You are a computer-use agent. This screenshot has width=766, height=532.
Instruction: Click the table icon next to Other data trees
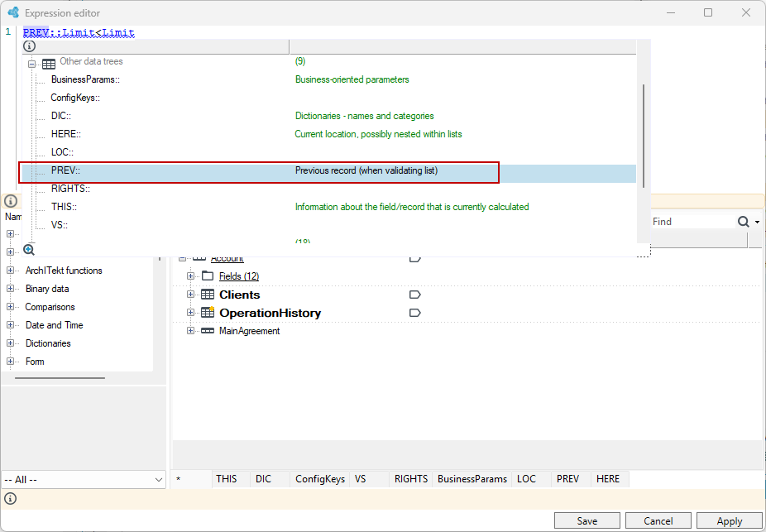click(x=48, y=64)
